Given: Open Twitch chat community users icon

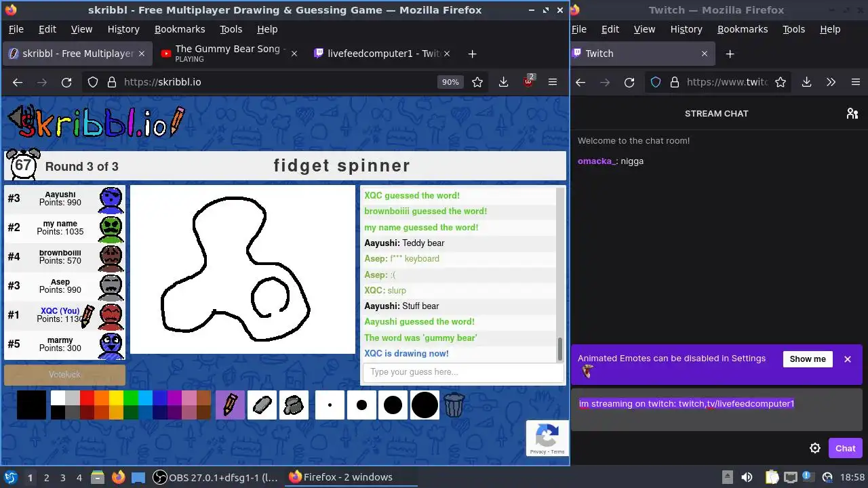Looking at the screenshot, I should [852, 113].
